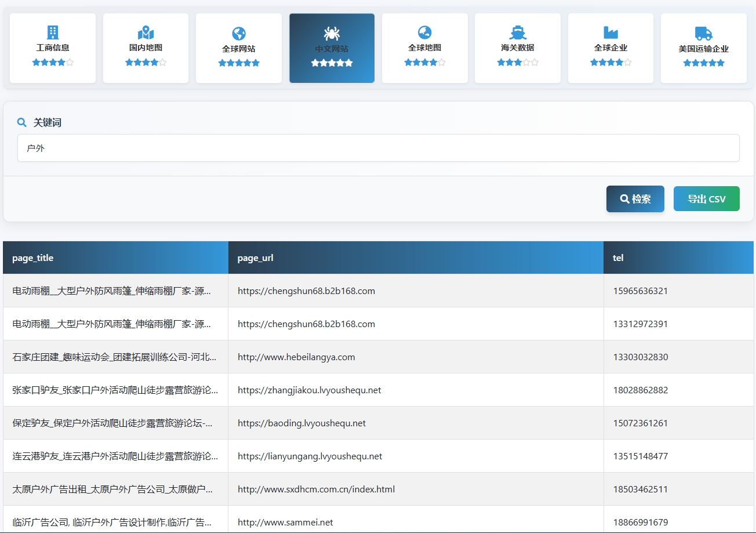Image resolution: width=756 pixels, height=533 pixels.
Task: Click the keyword input containing 户外
Action: [379, 148]
